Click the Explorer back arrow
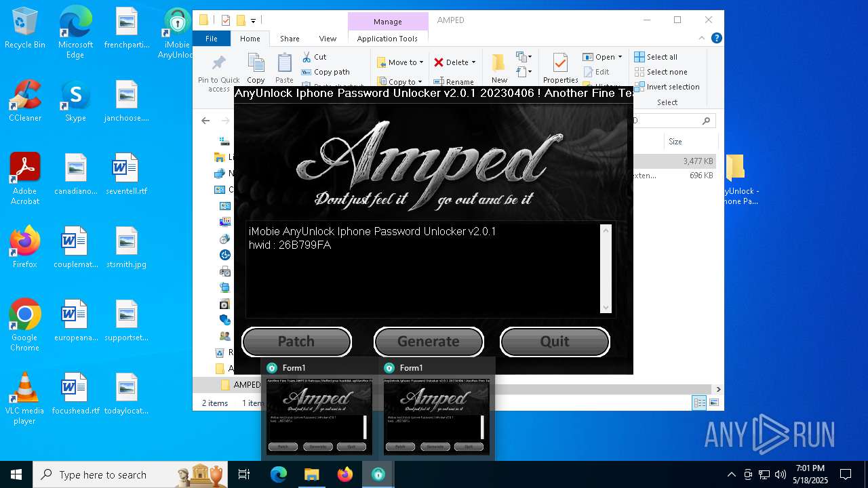This screenshot has height=488, width=868. (x=205, y=121)
